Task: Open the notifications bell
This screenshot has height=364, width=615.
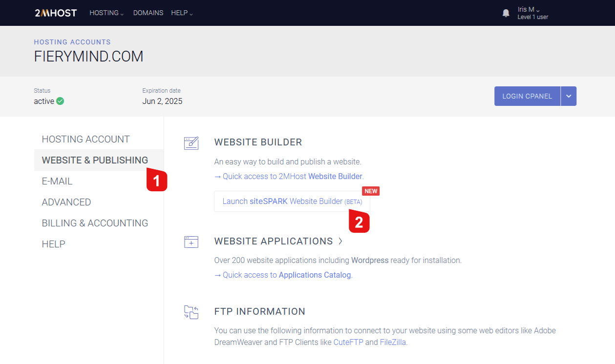Action: click(506, 13)
